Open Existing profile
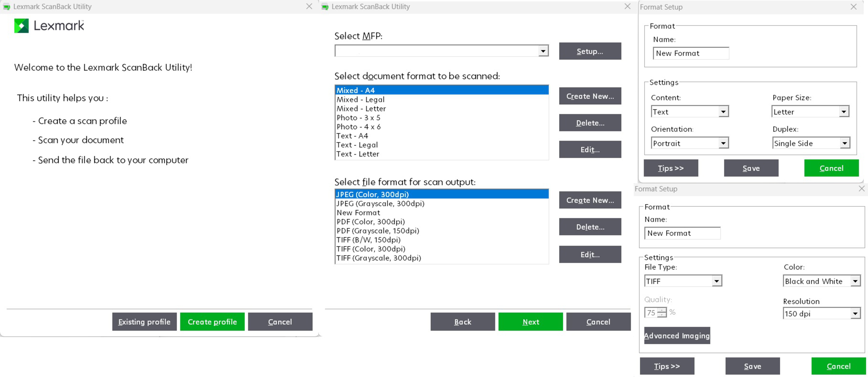Image resolution: width=868 pixels, height=377 pixels. [x=144, y=322]
